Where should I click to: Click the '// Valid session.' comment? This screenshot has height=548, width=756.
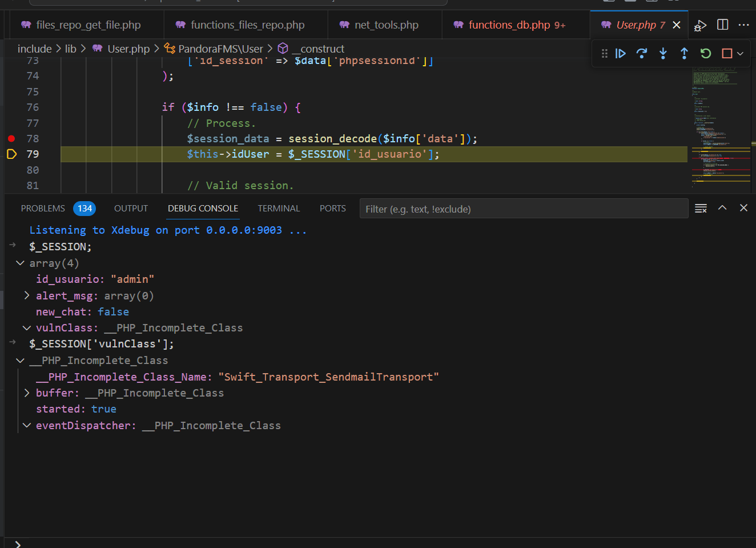click(x=240, y=186)
